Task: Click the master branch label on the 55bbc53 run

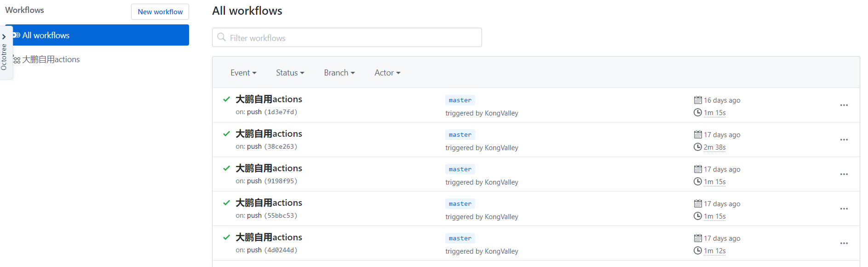Action: pyautogui.click(x=460, y=204)
